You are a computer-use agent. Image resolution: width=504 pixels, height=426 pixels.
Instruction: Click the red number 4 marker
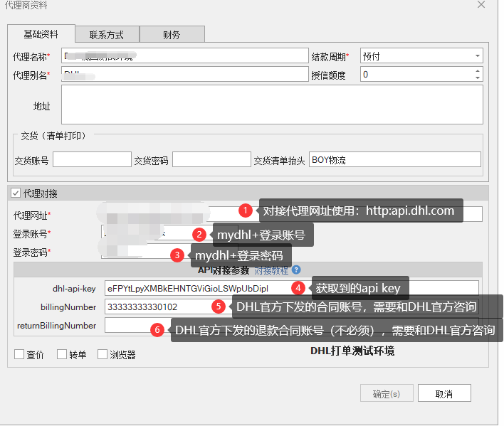coord(299,288)
